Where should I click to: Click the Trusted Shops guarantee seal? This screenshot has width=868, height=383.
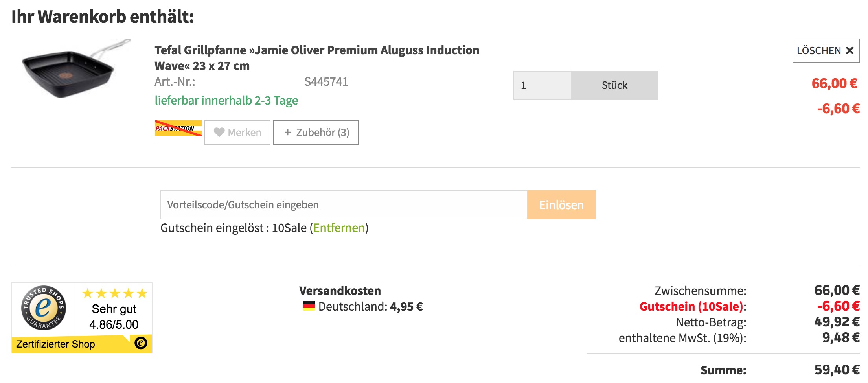[43, 308]
